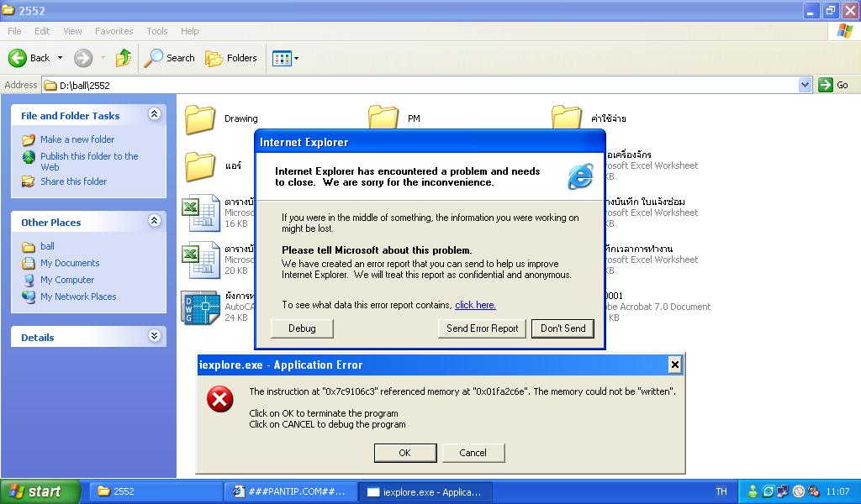Click Don't Send button
The image size is (861, 504).
(x=563, y=328)
